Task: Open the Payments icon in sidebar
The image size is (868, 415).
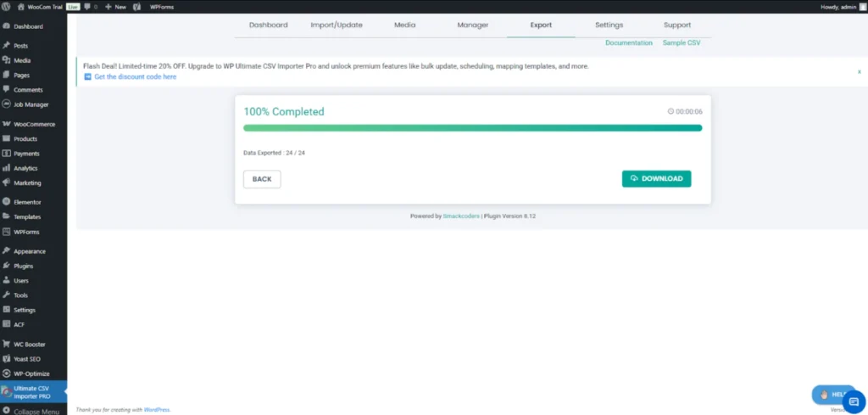Action: [7, 154]
